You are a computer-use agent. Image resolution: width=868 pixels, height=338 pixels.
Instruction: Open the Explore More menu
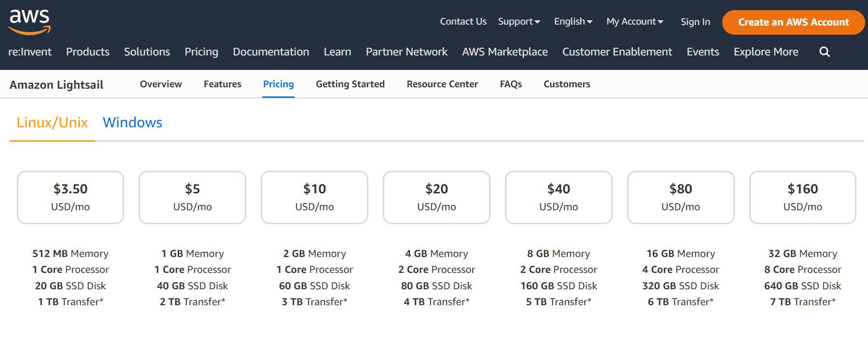tap(766, 52)
